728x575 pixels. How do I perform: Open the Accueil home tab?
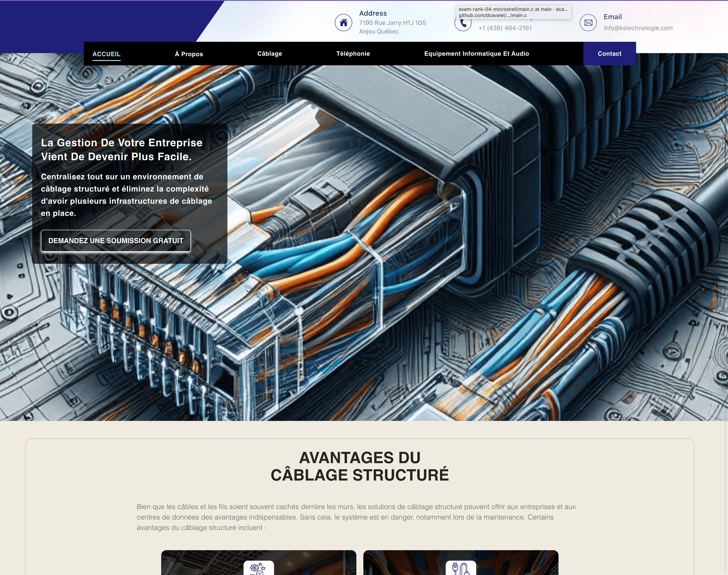[x=107, y=54]
